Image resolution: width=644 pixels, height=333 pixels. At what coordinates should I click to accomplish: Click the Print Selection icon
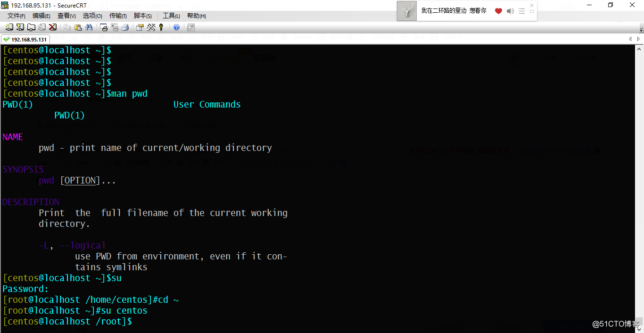[x=115, y=27]
